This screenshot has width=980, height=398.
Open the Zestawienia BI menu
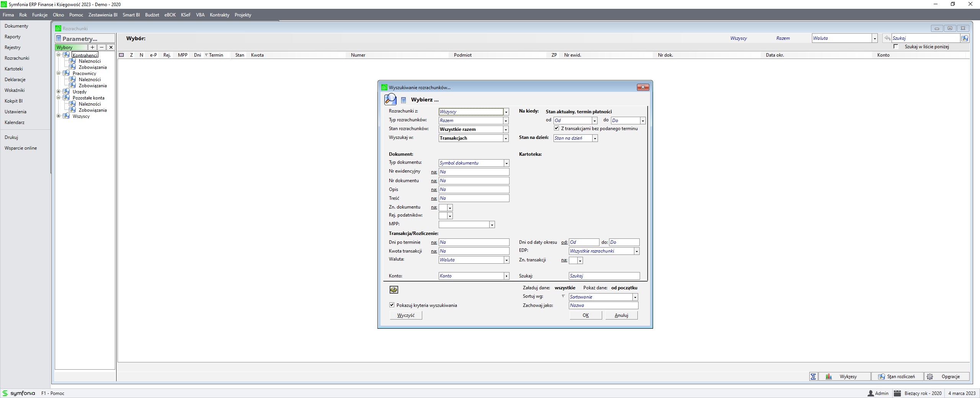(103, 15)
